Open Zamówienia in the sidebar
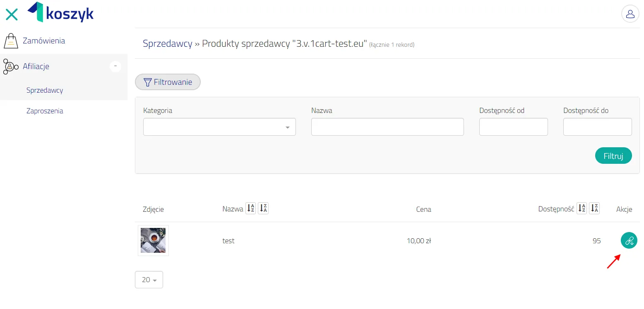The width and height of the screenshot is (644, 309). (x=44, y=41)
